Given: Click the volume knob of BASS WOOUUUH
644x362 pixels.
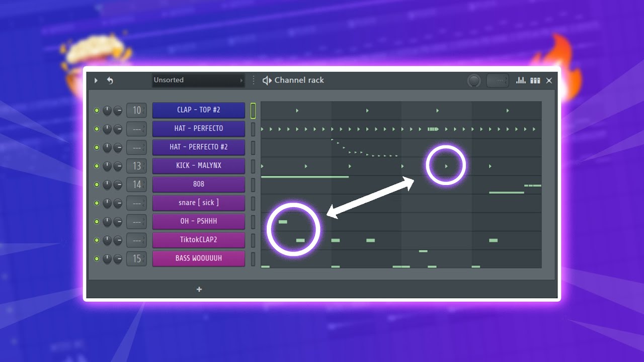Looking at the screenshot, I should tap(118, 259).
